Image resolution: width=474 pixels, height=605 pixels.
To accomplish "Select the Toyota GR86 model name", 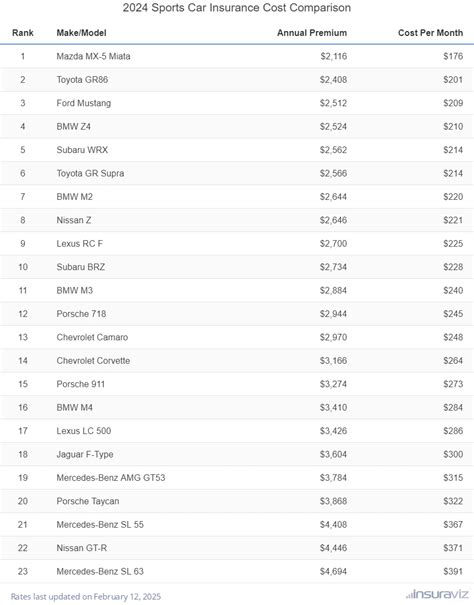I will 82,80.
